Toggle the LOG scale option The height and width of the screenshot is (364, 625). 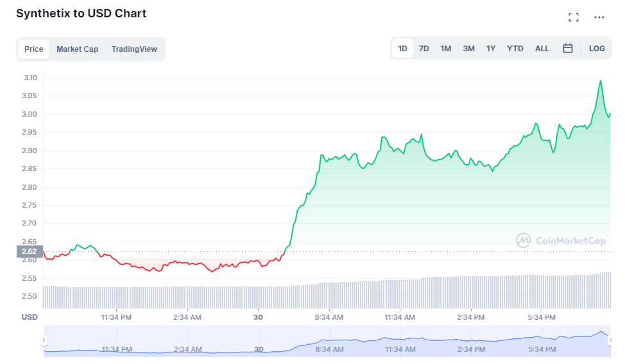pos(597,49)
